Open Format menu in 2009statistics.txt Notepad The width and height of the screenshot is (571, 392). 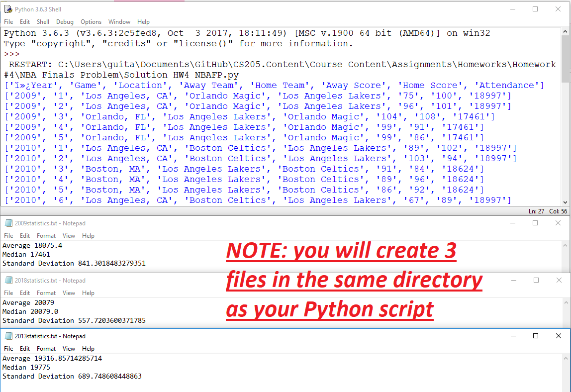point(46,236)
